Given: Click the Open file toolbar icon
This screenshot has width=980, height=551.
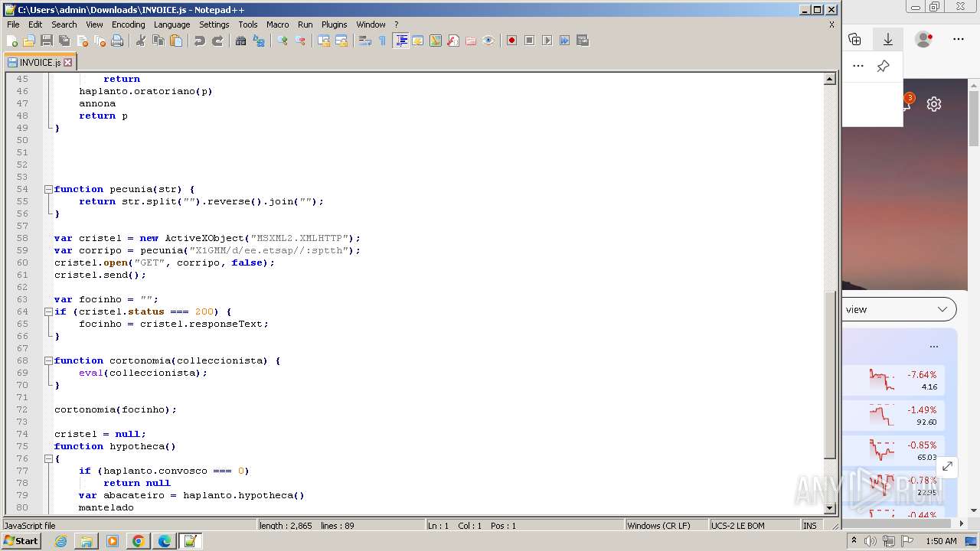Looking at the screenshot, I should click(x=29, y=41).
